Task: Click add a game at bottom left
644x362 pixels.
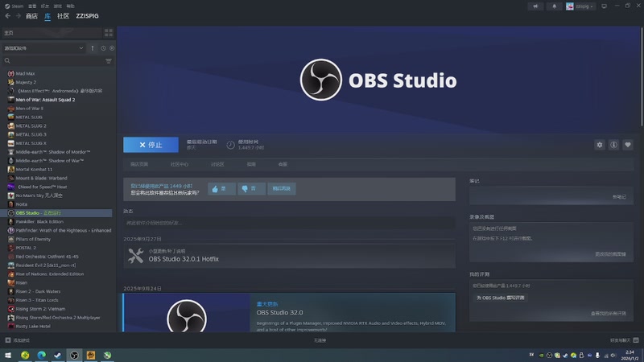Action: [17, 340]
